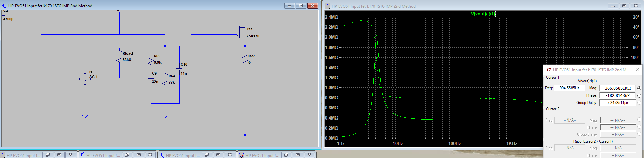Click the R27 value 5
Image resolution: width=644 pixels, height=158 pixels.
(250, 62)
